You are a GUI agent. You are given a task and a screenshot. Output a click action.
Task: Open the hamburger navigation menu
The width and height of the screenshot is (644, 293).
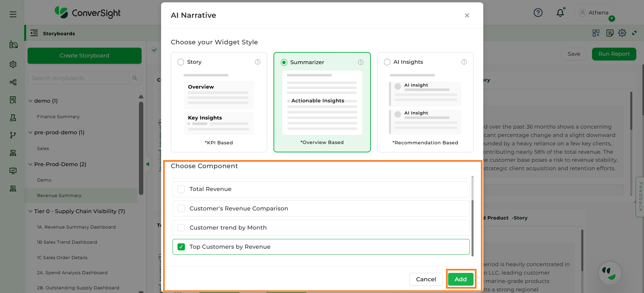[13, 14]
